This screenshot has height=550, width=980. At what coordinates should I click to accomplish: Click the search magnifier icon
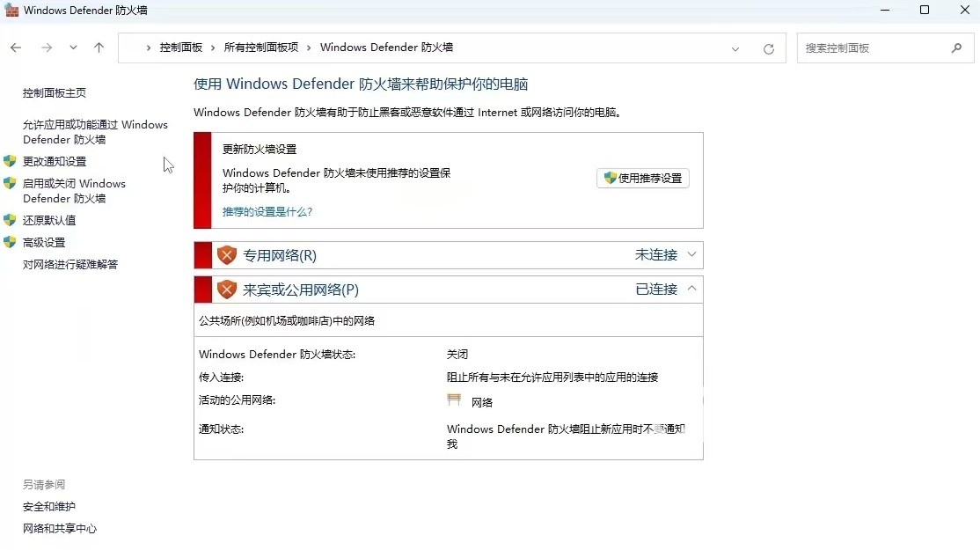956,48
